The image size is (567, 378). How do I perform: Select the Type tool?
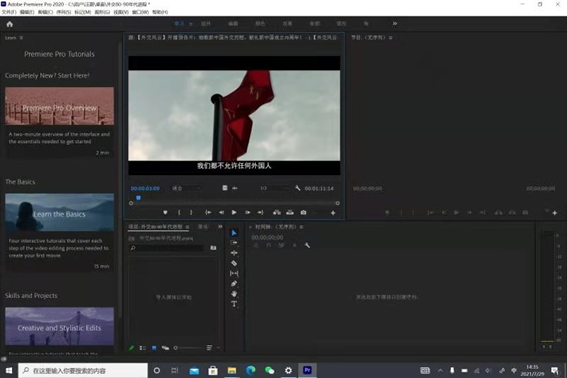[234, 304]
